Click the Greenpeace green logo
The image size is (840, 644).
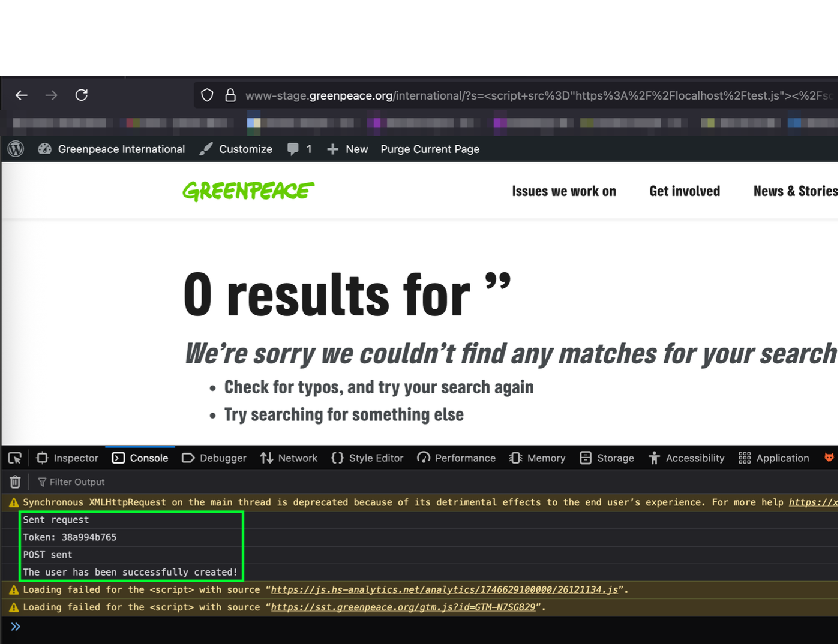click(x=248, y=191)
